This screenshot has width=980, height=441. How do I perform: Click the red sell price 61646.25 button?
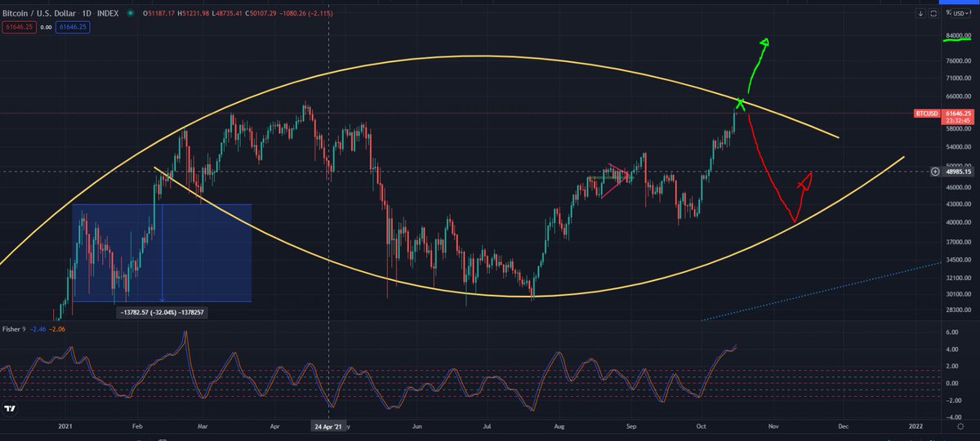[x=19, y=27]
